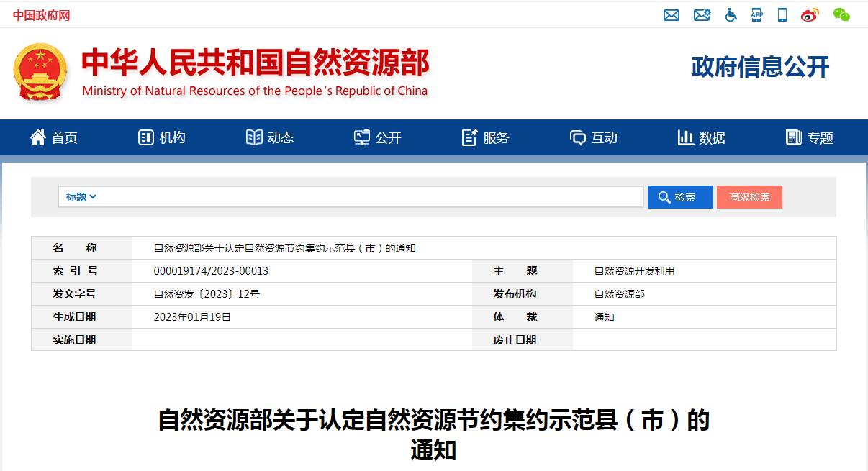Screen dimensions: 868x471
Task: Switch to the 专题 section
Action: pos(810,137)
